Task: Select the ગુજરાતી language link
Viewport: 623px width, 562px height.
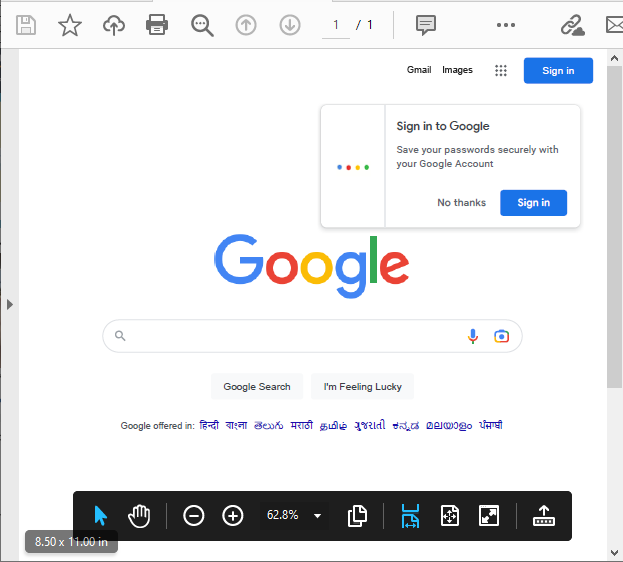Action: [370, 425]
